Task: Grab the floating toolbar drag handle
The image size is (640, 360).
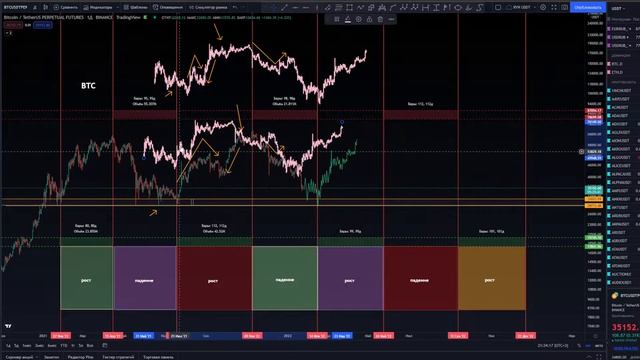Action: click(x=328, y=19)
